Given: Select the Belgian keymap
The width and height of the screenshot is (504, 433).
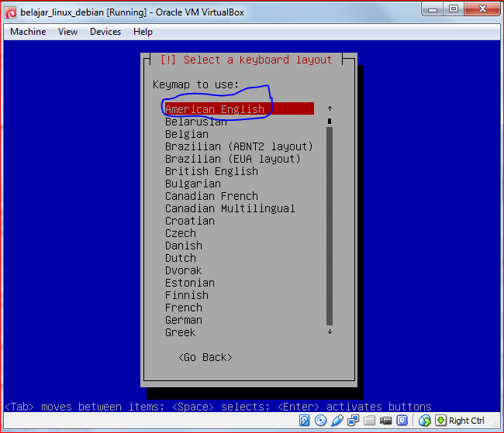Looking at the screenshot, I should point(187,134).
